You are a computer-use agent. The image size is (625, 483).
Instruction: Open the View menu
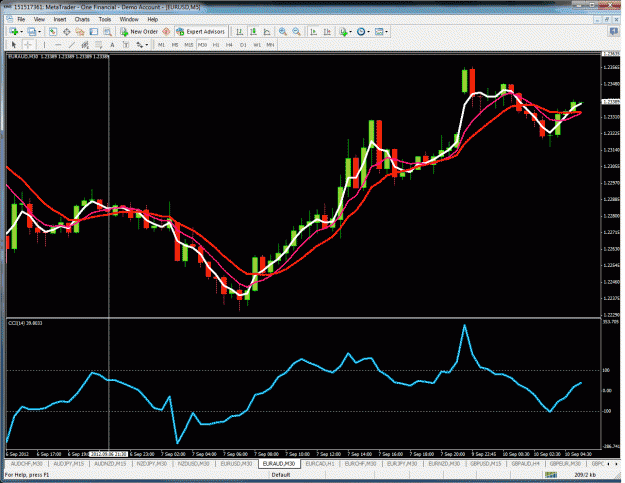pyautogui.click(x=39, y=19)
